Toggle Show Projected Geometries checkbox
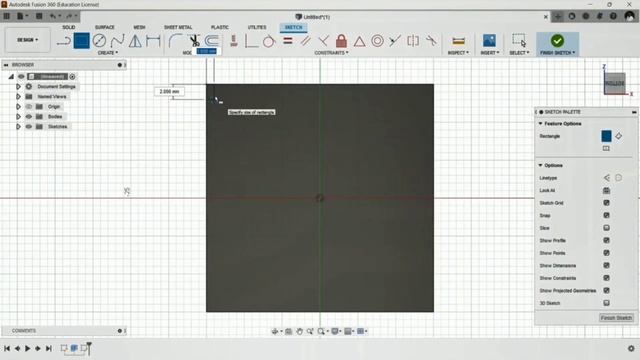This screenshot has height=360, width=640. point(607,291)
